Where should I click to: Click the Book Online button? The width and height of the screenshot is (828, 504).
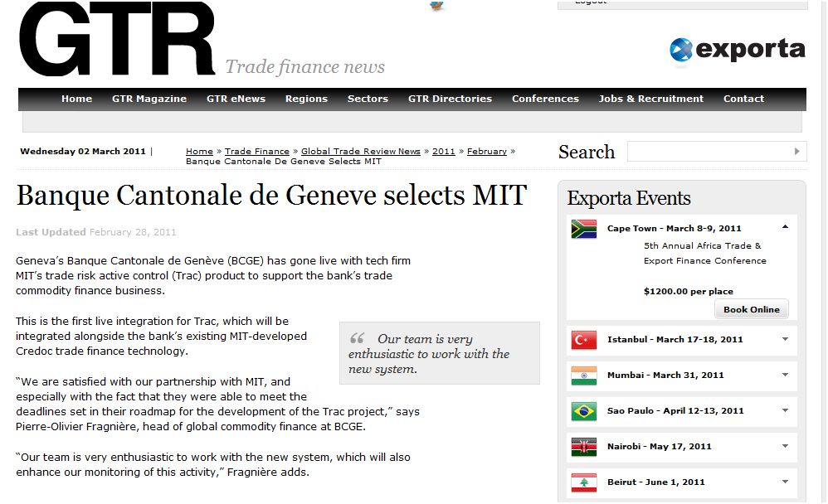coord(752,309)
